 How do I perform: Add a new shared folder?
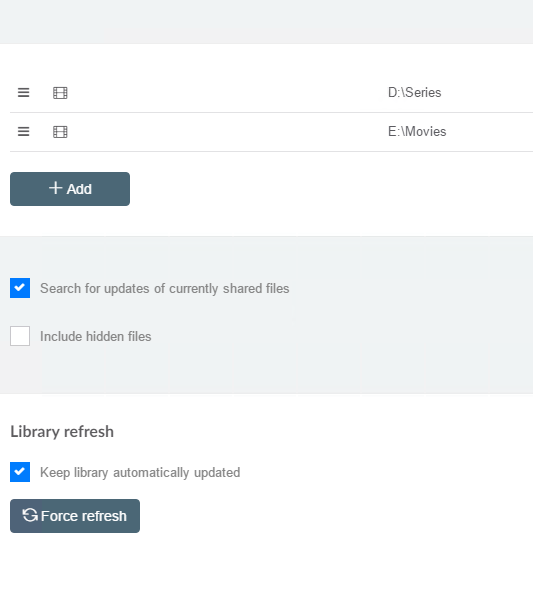coord(70,189)
